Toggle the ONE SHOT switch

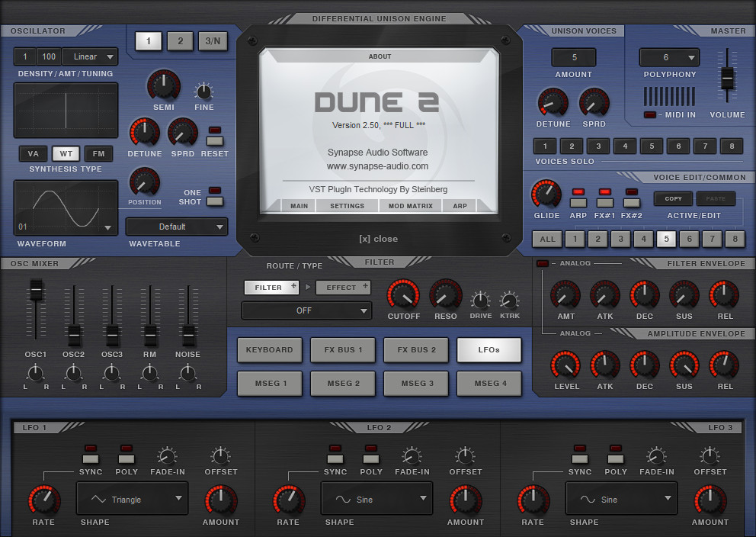coord(215,200)
